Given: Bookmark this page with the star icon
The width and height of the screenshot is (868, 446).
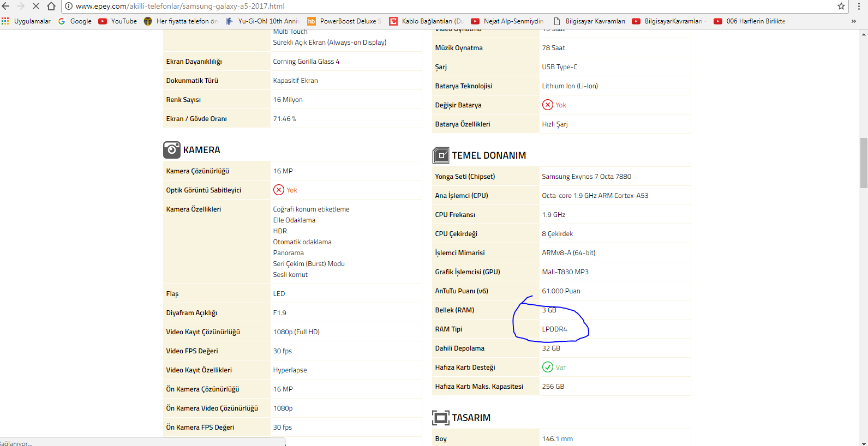Looking at the screenshot, I should (x=841, y=6).
